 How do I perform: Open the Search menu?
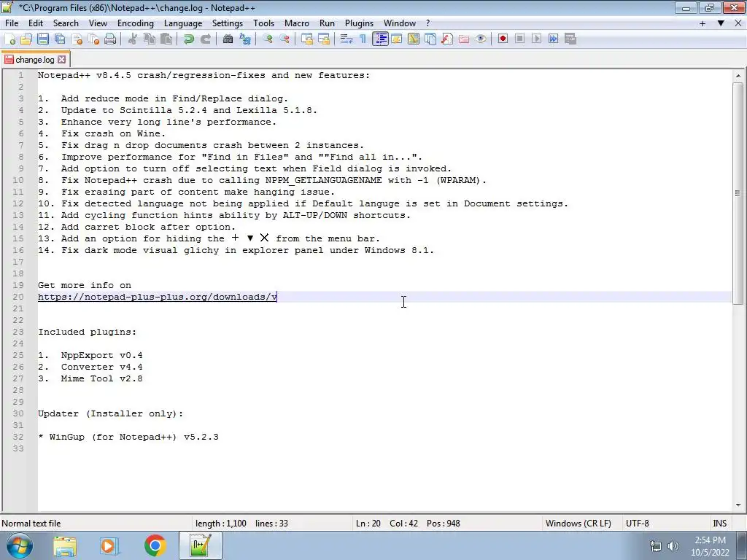point(66,23)
